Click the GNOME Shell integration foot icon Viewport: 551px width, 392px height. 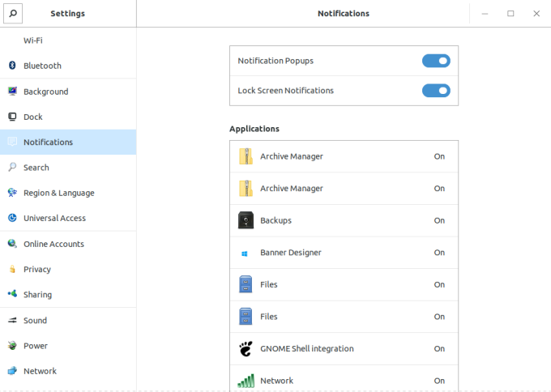[x=246, y=349]
